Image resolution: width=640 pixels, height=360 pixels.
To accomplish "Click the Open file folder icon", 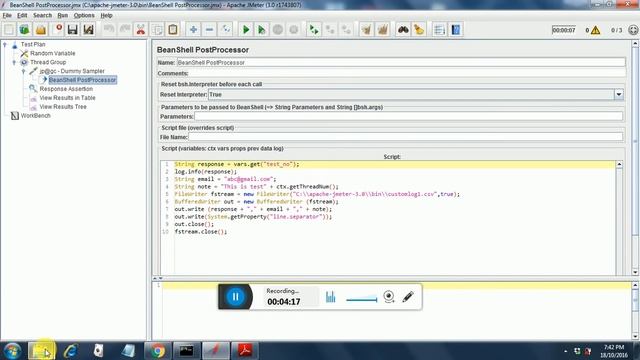I will point(40,29).
